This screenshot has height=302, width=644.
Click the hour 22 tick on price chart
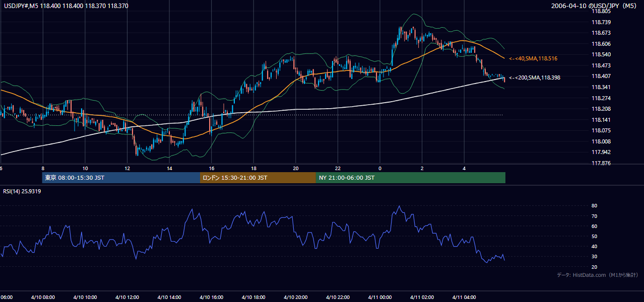click(338, 169)
